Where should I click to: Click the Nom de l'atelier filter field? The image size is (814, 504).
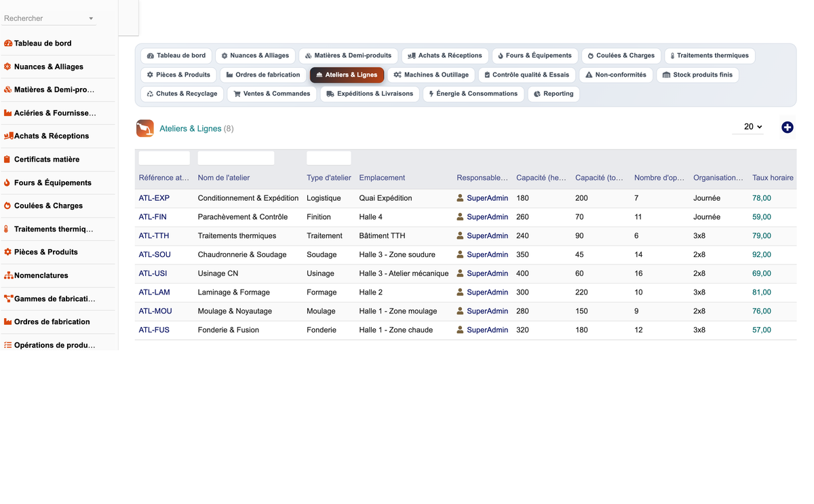(236, 158)
